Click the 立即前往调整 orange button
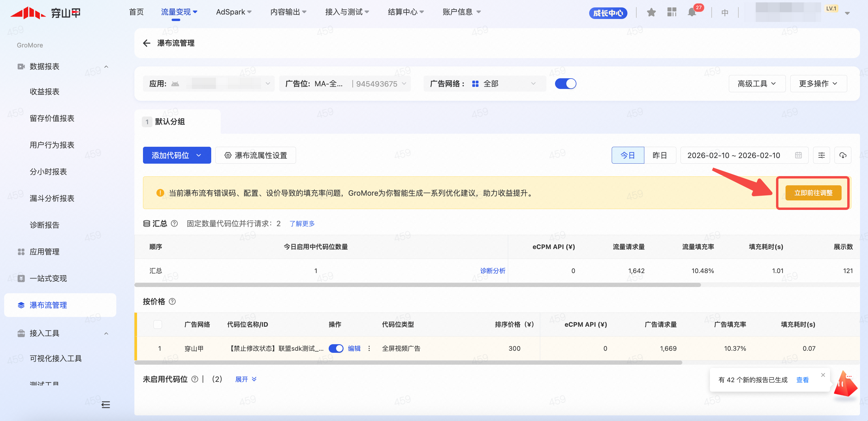Image resolution: width=868 pixels, height=421 pixels. (813, 193)
